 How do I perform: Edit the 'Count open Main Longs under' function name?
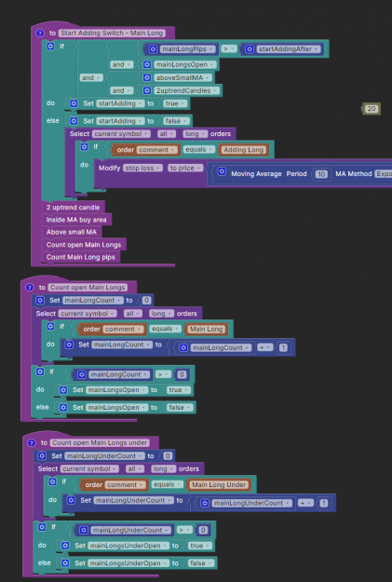[x=100, y=443]
